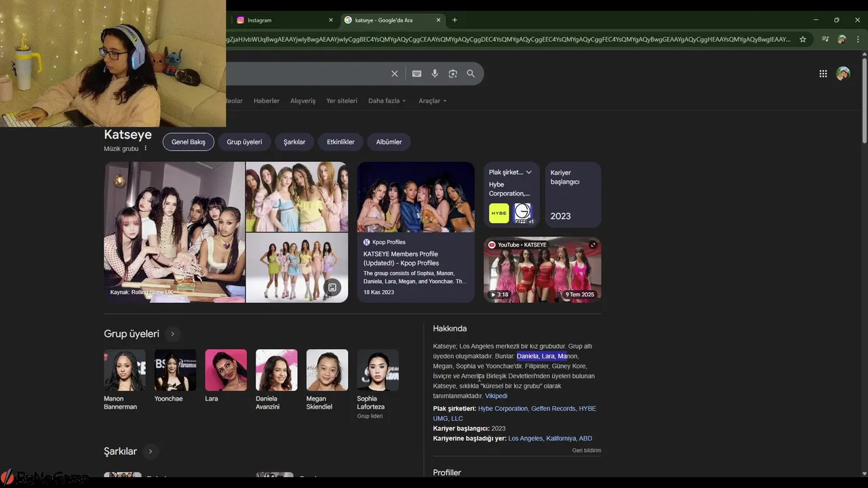Close the Instagram tab

331,20
